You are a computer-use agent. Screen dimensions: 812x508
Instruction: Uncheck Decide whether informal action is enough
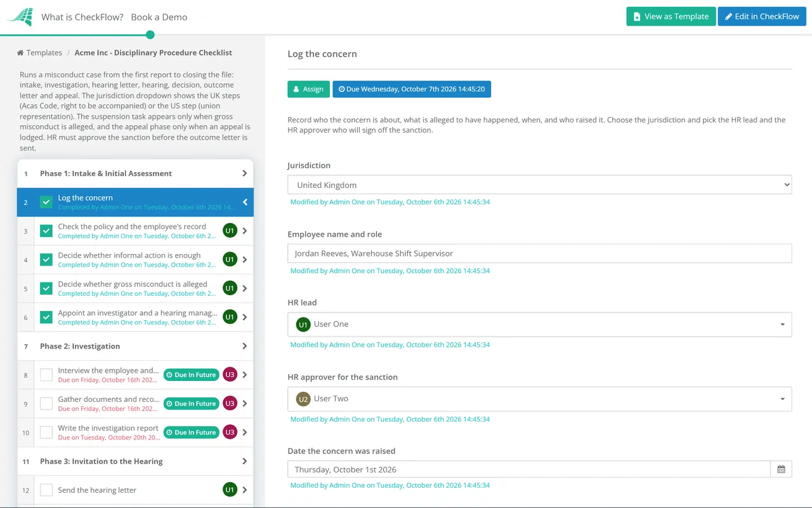pyautogui.click(x=46, y=260)
